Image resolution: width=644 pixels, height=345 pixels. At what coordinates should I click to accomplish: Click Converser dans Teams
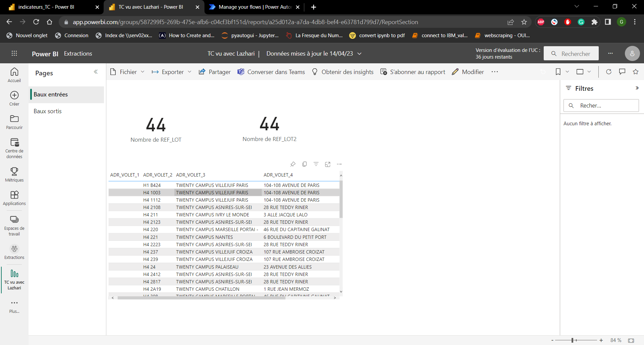pos(271,72)
